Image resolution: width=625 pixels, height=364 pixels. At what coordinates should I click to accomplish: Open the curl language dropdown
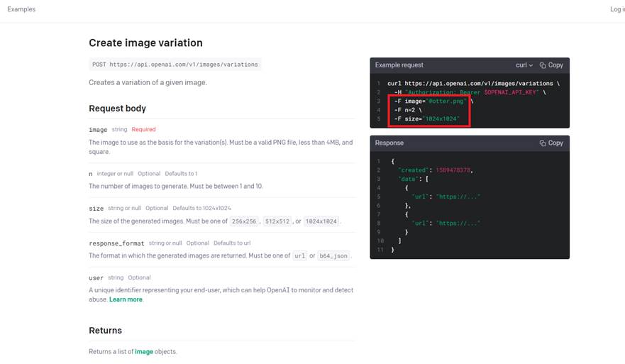pyautogui.click(x=524, y=65)
